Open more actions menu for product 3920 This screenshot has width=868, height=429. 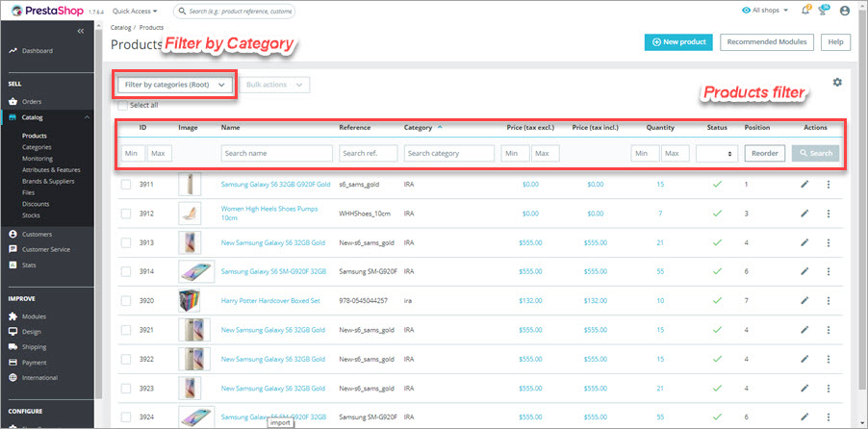(x=829, y=300)
